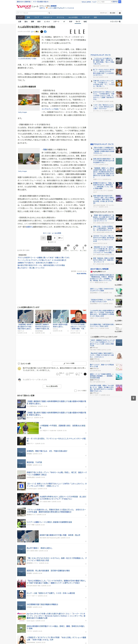The width and height of the screenshot is (138, 644).
Task: Click the マイページ button
Action: (x=103, y=13)
